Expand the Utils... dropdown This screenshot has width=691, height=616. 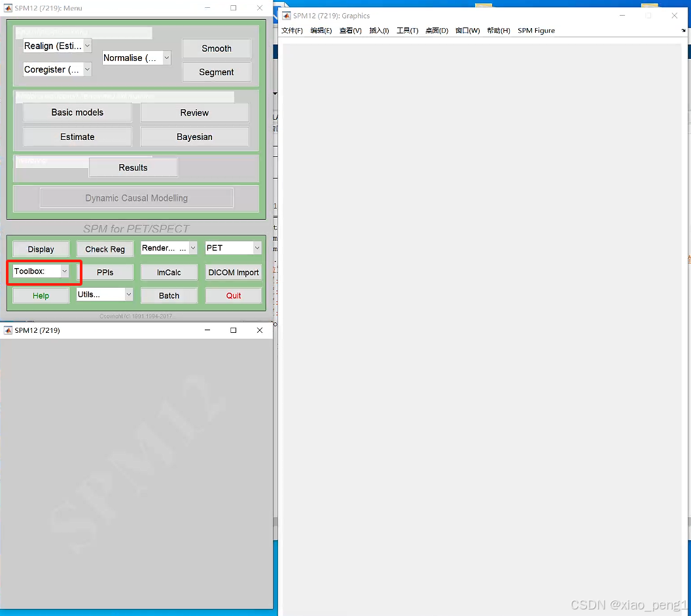pyautogui.click(x=105, y=294)
